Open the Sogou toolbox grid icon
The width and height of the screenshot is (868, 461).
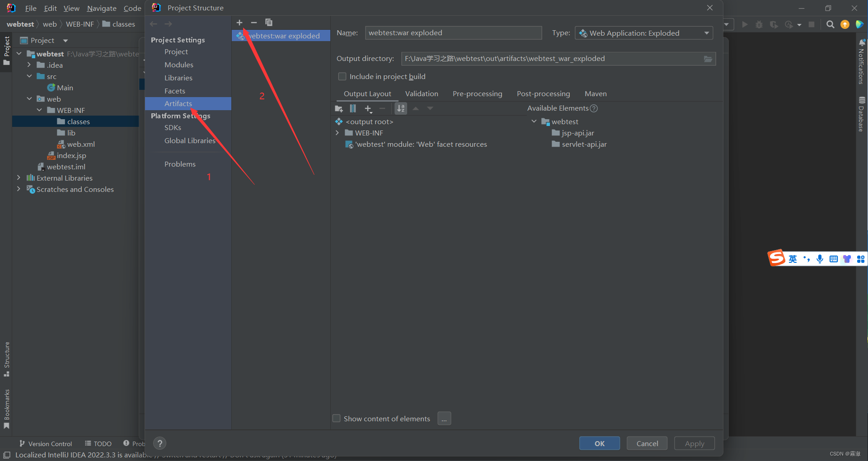(x=861, y=259)
